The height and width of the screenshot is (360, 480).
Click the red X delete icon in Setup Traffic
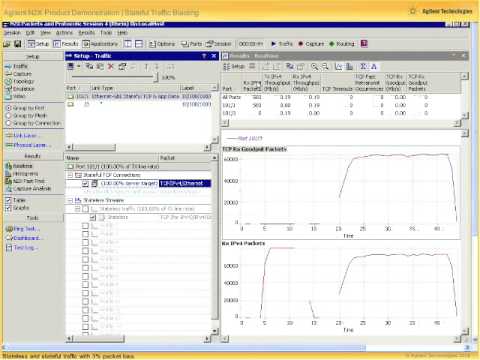coord(111,66)
